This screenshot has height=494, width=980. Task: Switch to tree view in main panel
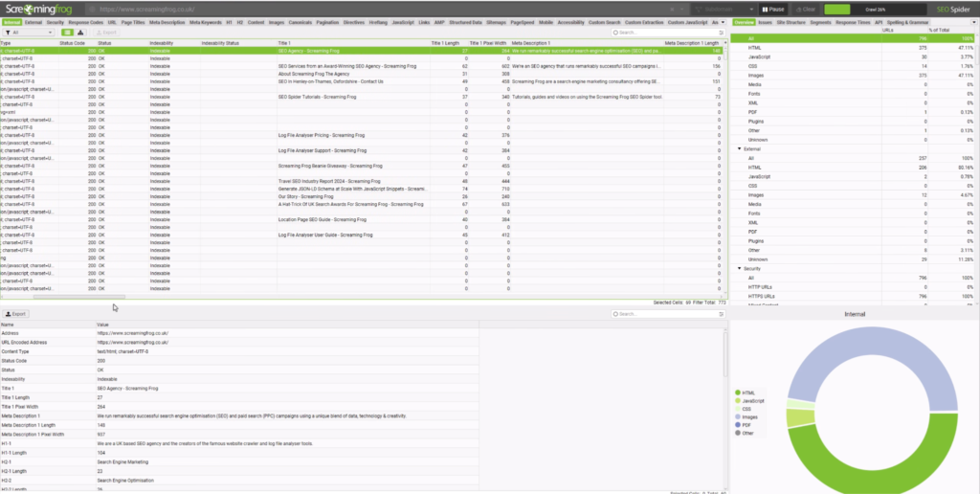coord(80,33)
